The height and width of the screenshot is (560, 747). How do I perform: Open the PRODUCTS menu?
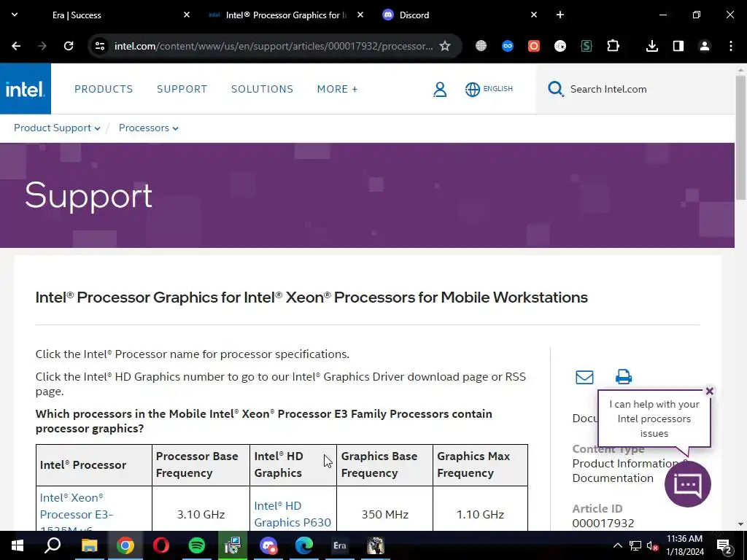pyautogui.click(x=104, y=89)
